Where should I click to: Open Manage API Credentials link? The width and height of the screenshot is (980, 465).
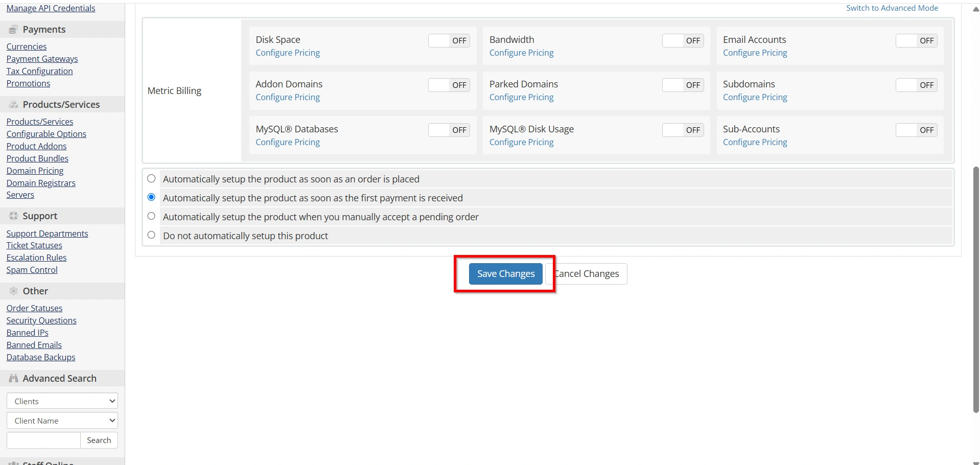coord(51,8)
